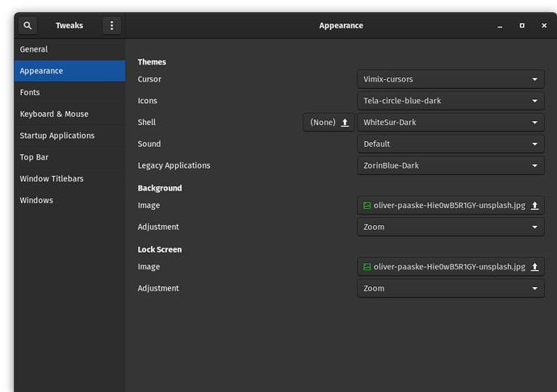Open the Background Adjustment dropdown
Image resolution: width=557 pixels, height=392 pixels.
click(450, 227)
